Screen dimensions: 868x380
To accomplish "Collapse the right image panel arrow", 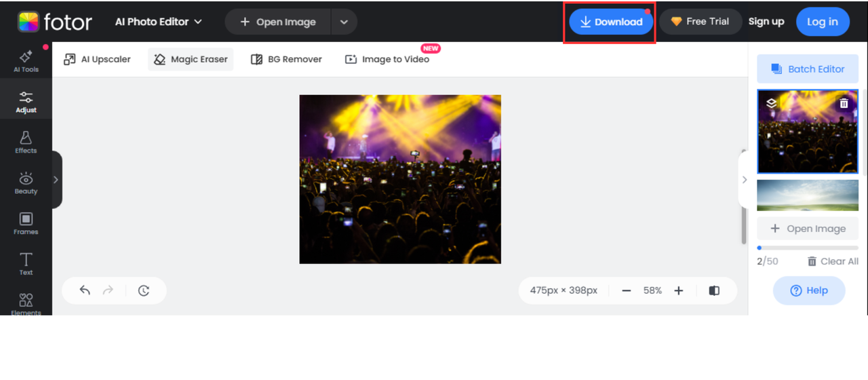I will (x=744, y=180).
